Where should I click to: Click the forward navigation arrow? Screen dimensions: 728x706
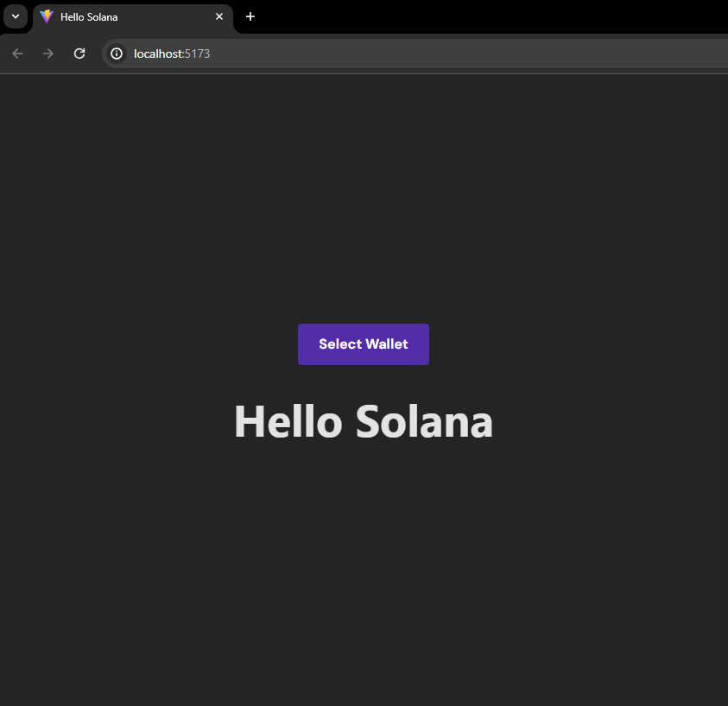point(47,53)
